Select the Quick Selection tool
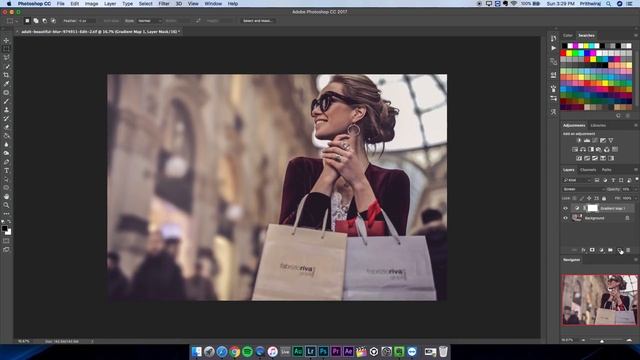This screenshot has height=360, width=640. [x=6, y=66]
